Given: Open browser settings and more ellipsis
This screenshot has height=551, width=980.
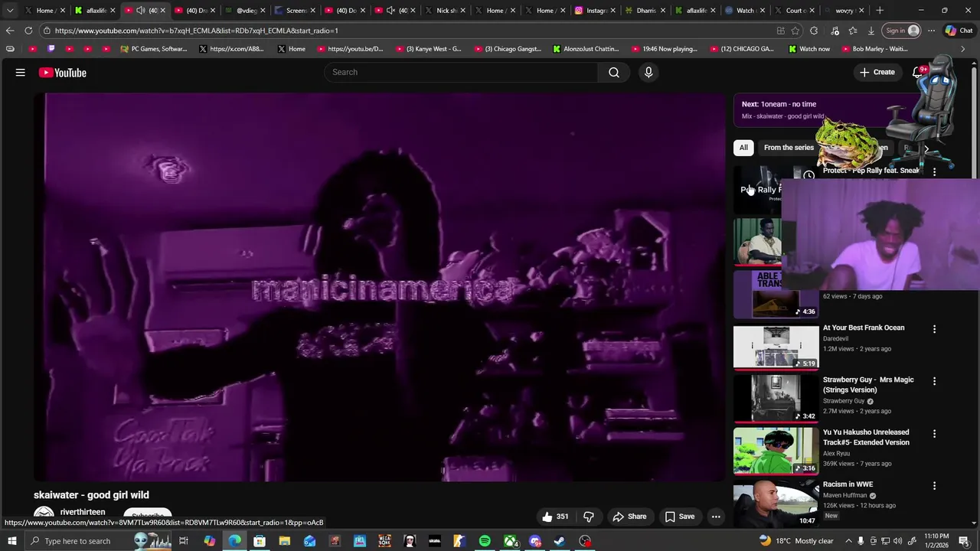Looking at the screenshot, I should pos(931,31).
